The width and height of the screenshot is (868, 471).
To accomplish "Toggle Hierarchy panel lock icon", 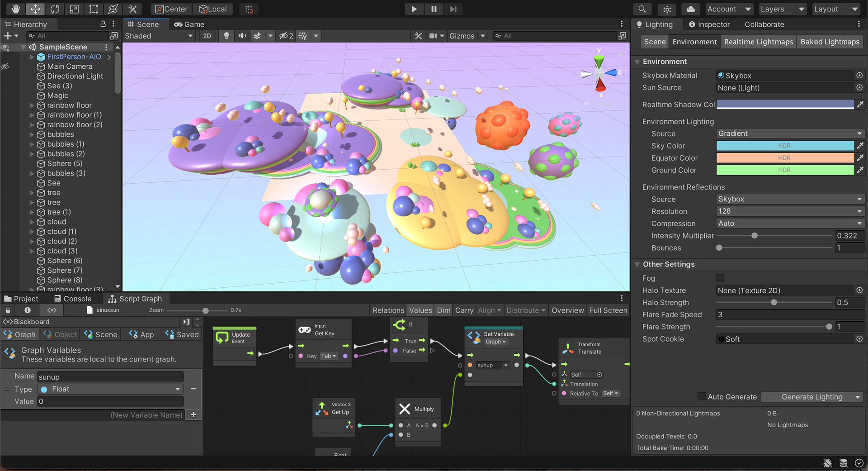I will [103, 24].
